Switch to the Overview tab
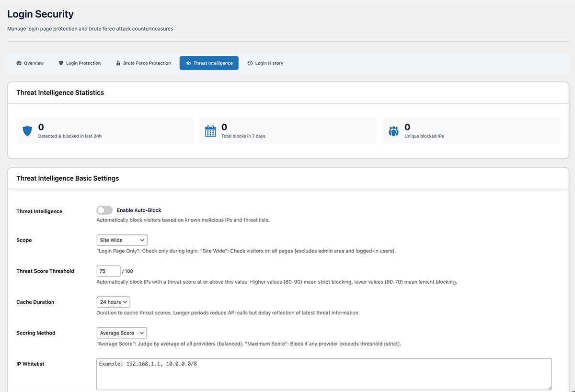575x392 pixels. 30,63
